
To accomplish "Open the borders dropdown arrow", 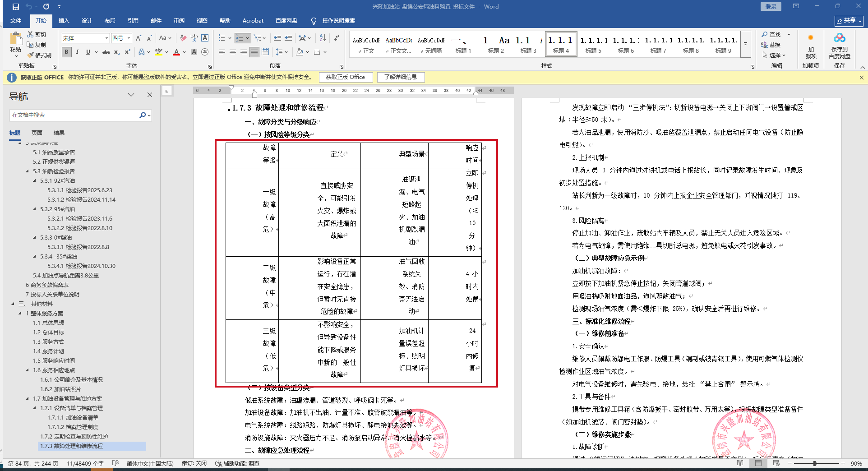I will point(325,52).
